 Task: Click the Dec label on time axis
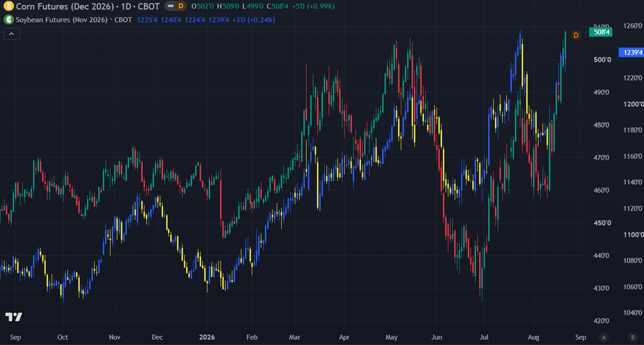coord(158,337)
